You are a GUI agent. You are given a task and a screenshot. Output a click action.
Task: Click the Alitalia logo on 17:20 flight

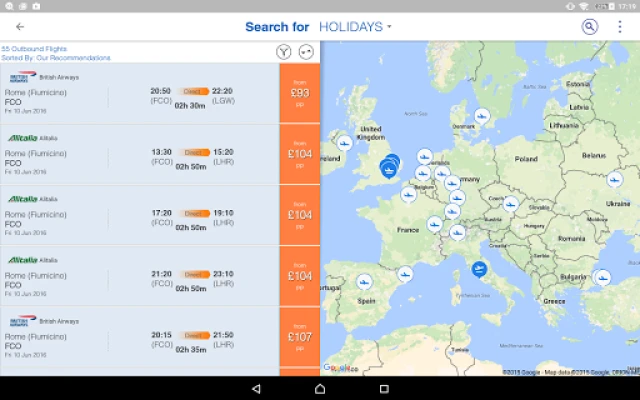[x=23, y=199]
